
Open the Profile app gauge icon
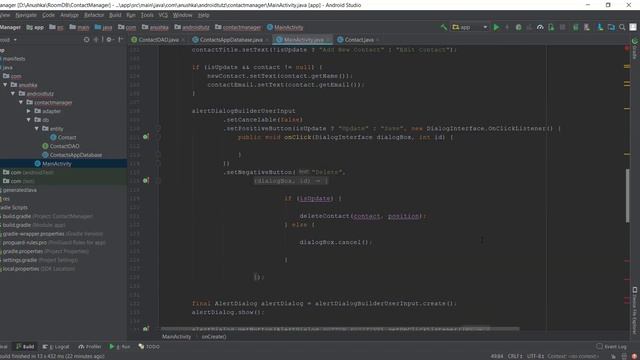click(x=540, y=27)
